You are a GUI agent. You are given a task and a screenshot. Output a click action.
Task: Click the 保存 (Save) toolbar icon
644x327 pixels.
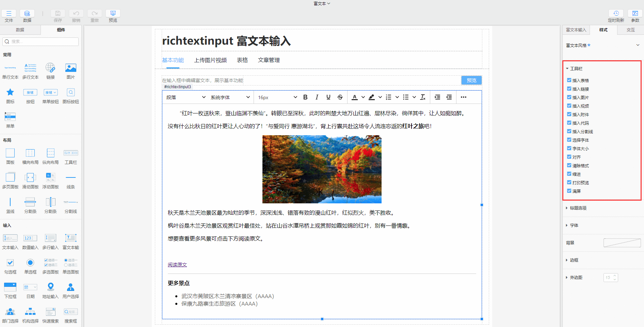tap(58, 14)
